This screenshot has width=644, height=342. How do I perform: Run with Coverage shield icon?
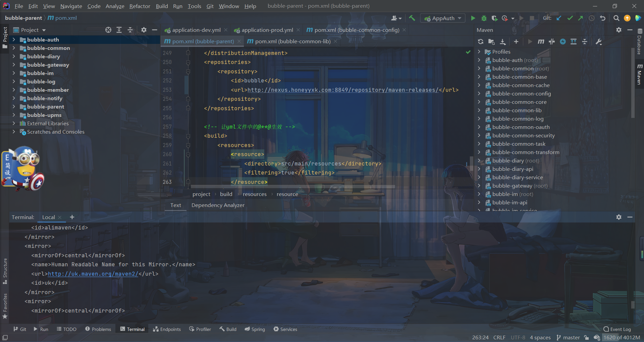click(494, 18)
